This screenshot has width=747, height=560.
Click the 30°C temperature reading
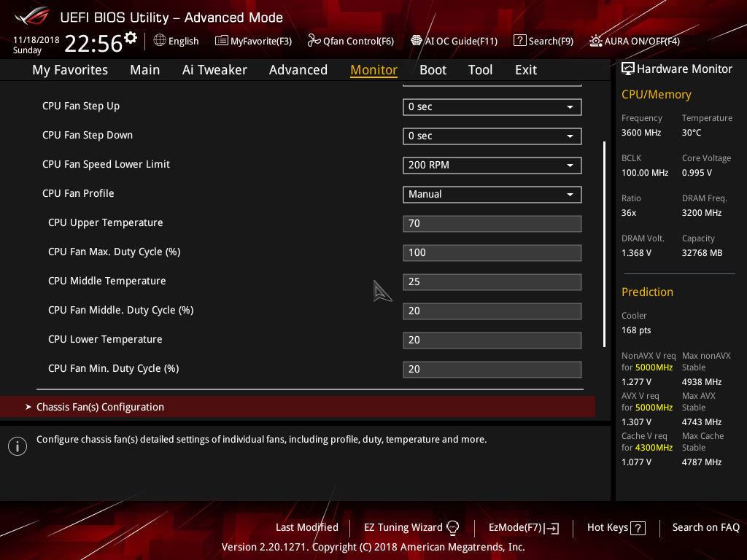(692, 133)
